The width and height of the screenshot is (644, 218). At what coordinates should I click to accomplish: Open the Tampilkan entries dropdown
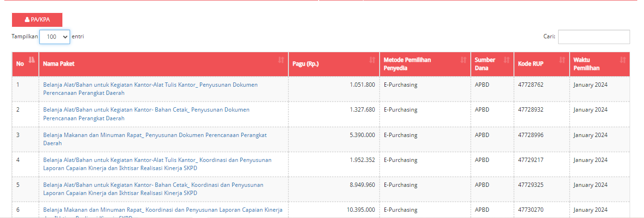pyautogui.click(x=55, y=36)
